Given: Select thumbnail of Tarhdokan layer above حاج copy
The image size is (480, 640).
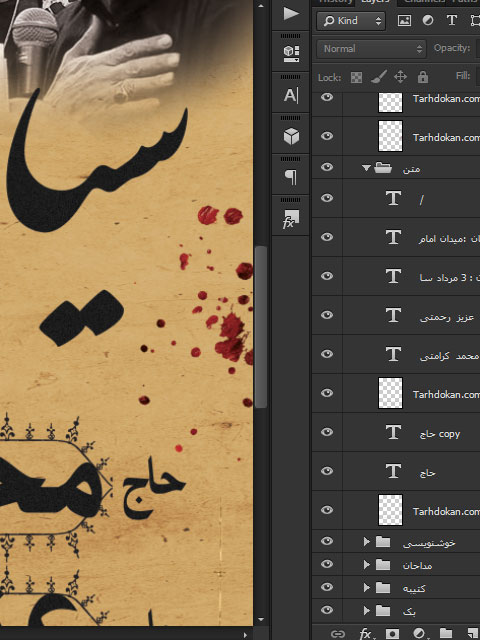Looking at the screenshot, I should pos(390,393).
